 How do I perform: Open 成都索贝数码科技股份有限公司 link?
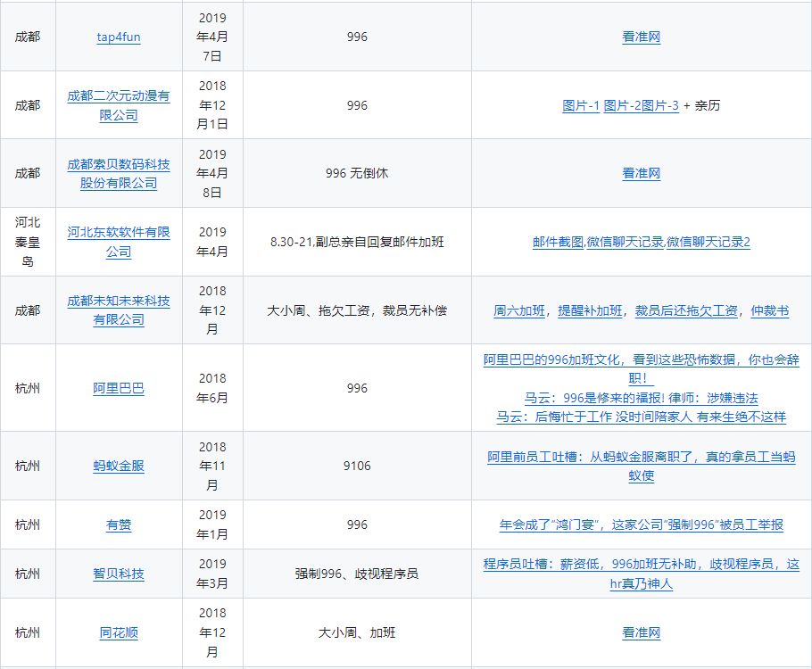(x=119, y=174)
